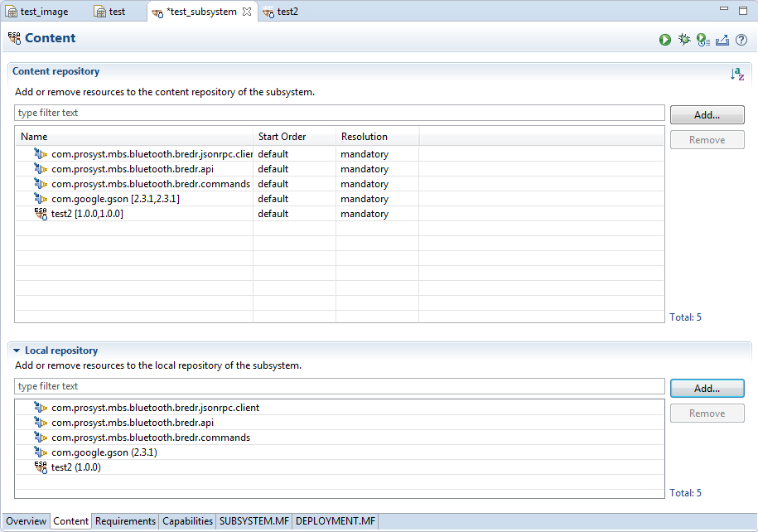Click the Start Order column header
758x532 pixels.
coord(282,137)
